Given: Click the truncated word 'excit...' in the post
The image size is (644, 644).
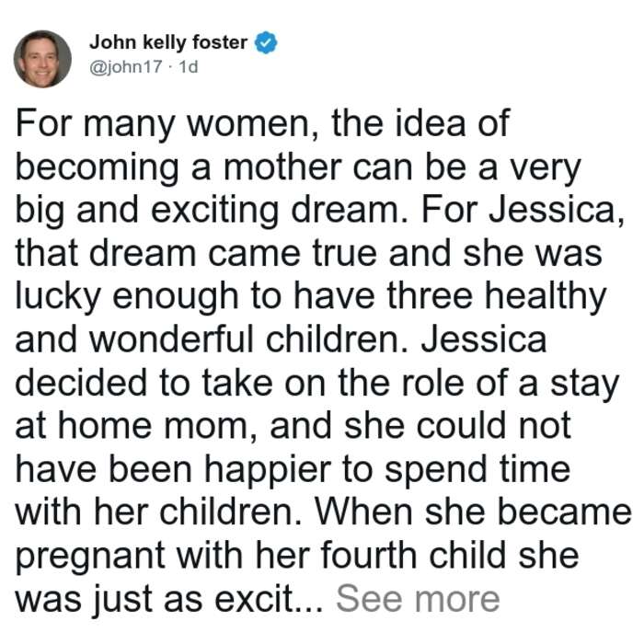Looking at the screenshot, I should [x=269, y=599].
